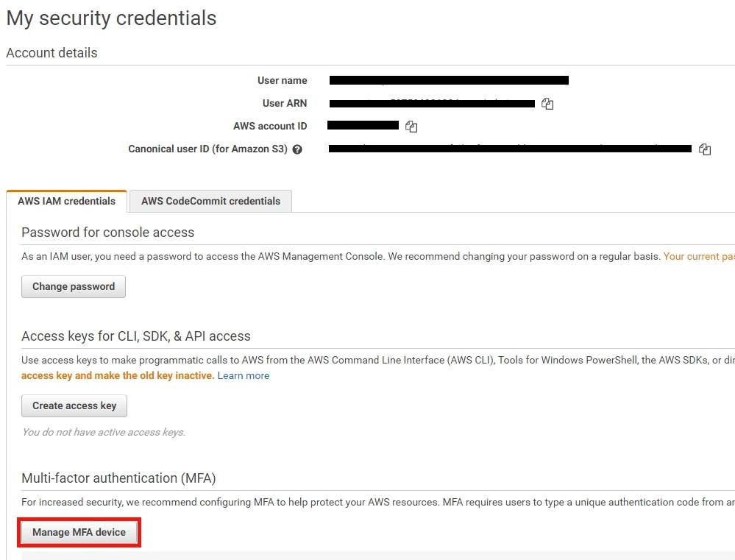This screenshot has height=560, width=735.
Task: Open the AWS CodeCommit credentials tab
Action: (x=210, y=201)
